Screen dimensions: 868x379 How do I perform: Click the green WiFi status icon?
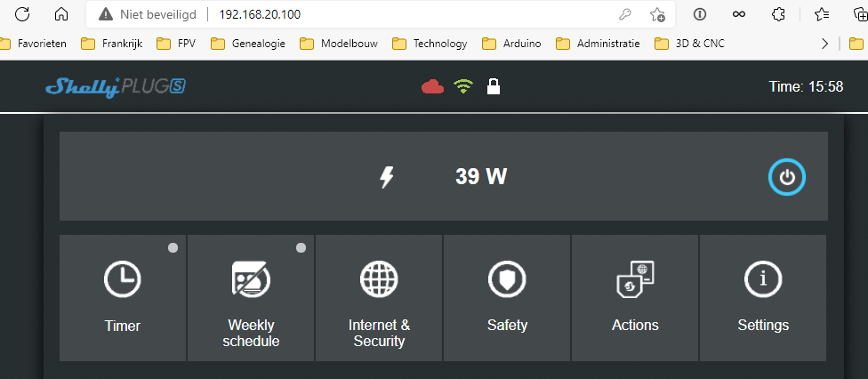pyautogui.click(x=463, y=86)
